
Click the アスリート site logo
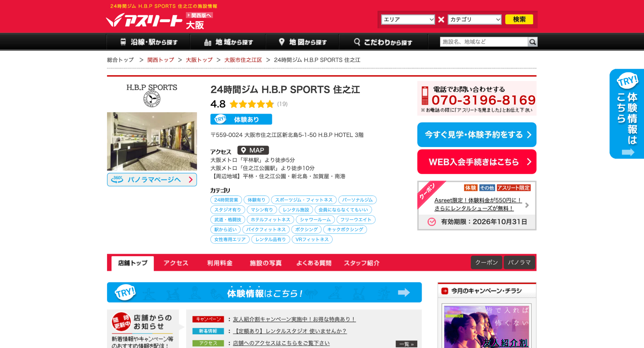(x=144, y=20)
